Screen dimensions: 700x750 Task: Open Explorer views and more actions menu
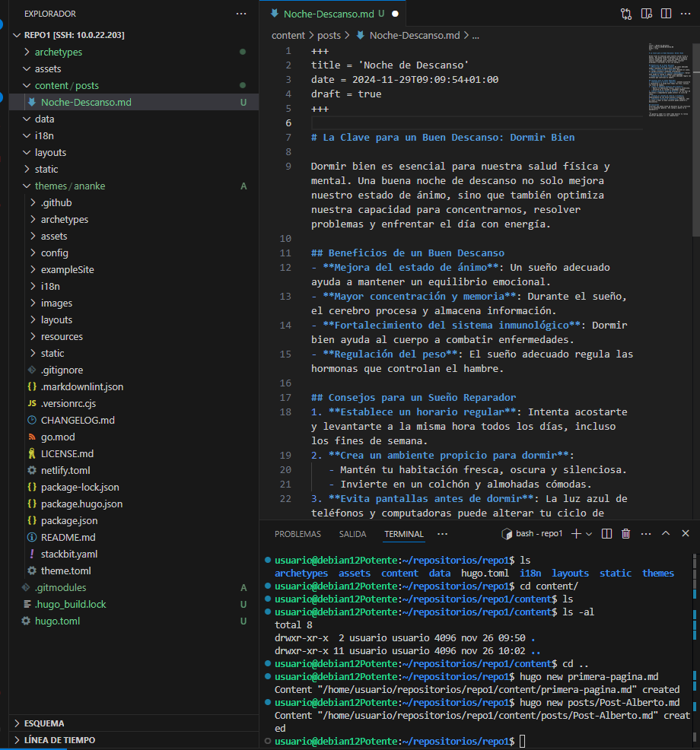click(241, 14)
